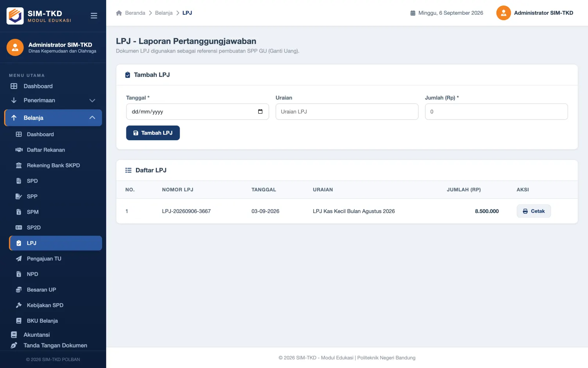This screenshot has height=368, width=588.
Task: Focus the Uraian LPJ text field
Action: click(347, 112)
